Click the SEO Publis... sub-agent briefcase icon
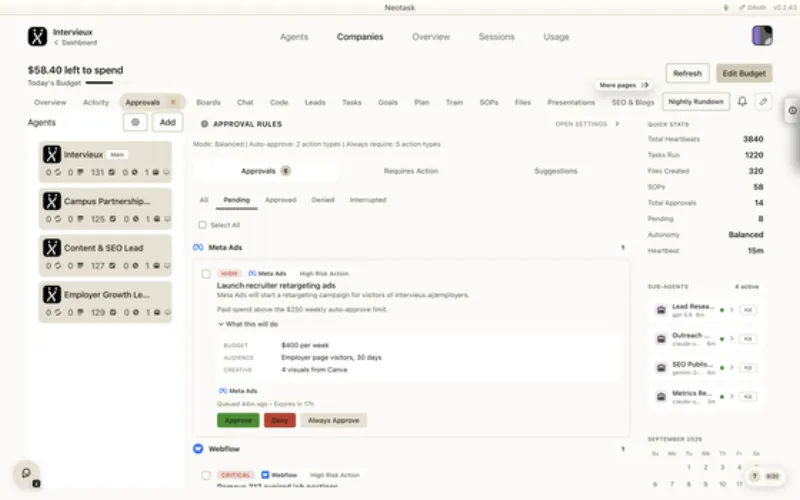Viewport: 800px width, 500px height. pyautogui.click(x=661, y=368)
